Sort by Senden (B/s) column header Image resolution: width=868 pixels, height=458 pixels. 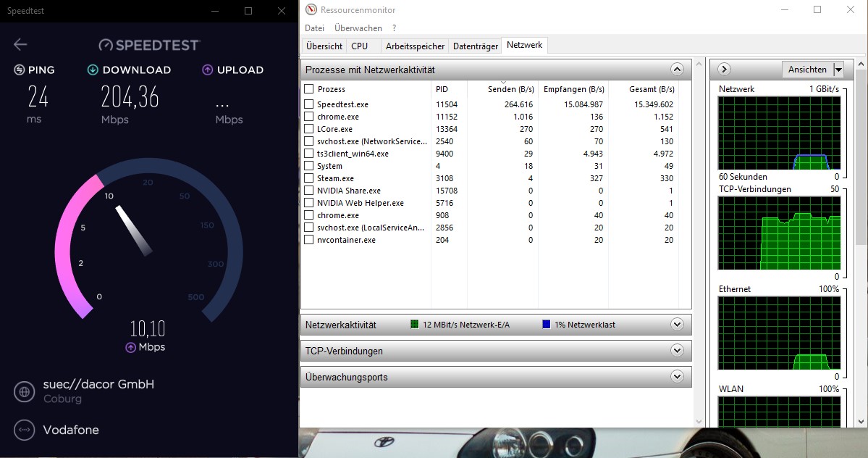coord(502,89)
